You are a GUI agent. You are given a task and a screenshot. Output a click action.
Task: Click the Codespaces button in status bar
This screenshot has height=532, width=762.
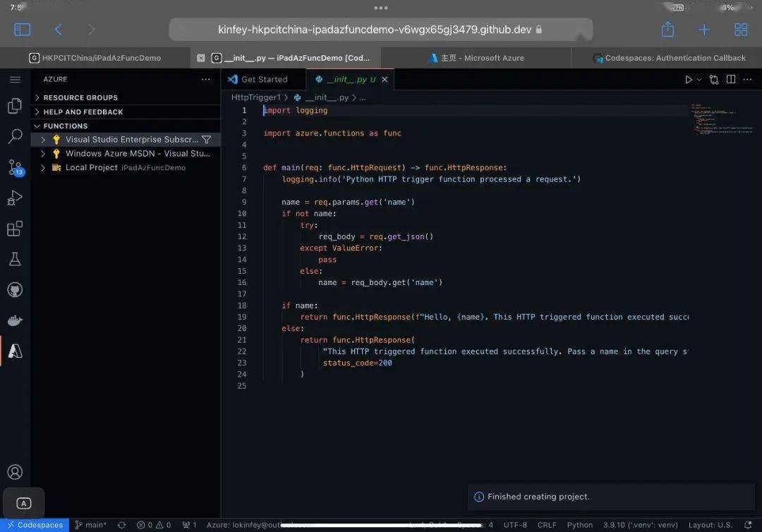[35, 525]
